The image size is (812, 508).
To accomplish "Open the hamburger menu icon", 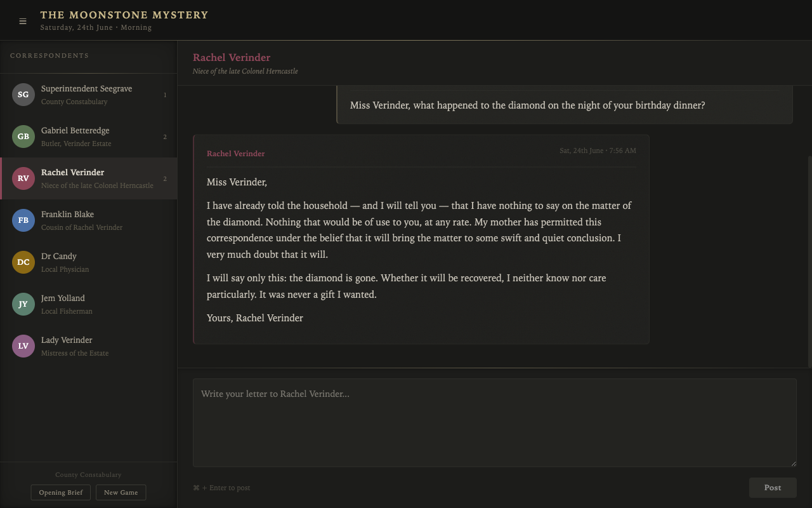I will tap(23, 21).
